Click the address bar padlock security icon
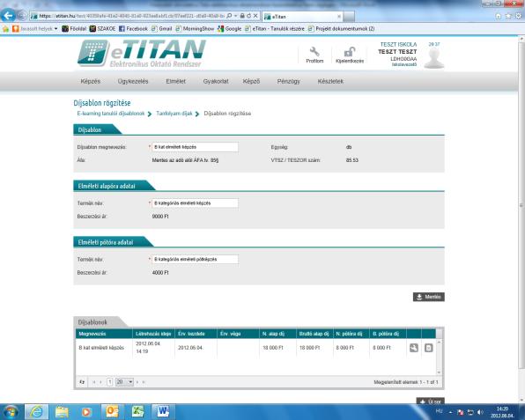525x420 pixels. coord(242,16)
